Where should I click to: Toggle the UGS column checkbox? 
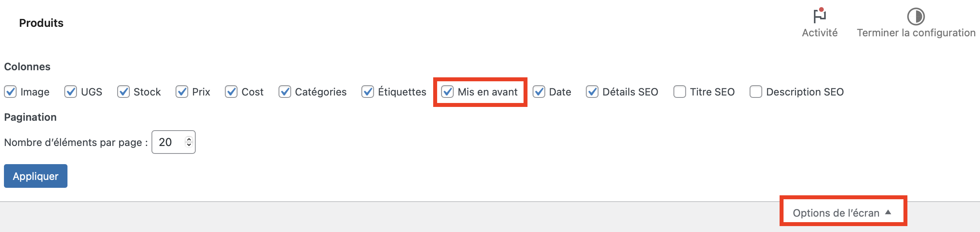(x=71, y=92)
